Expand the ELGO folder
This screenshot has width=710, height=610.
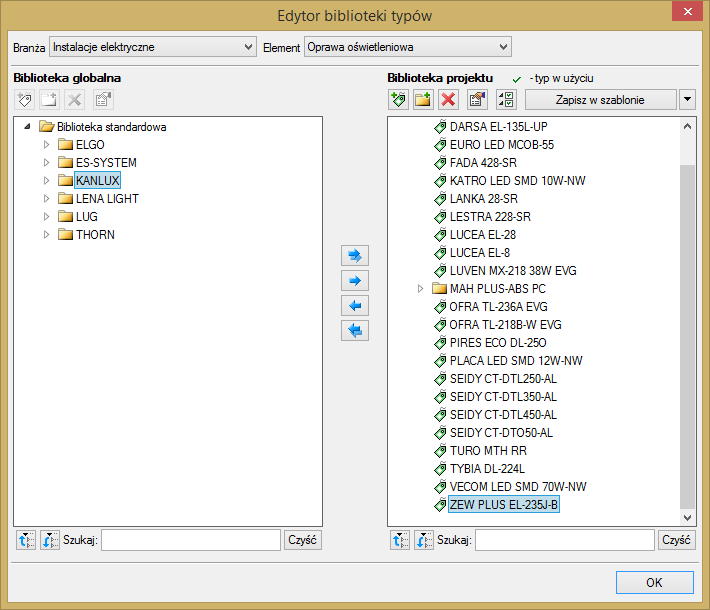click(46, 144)
